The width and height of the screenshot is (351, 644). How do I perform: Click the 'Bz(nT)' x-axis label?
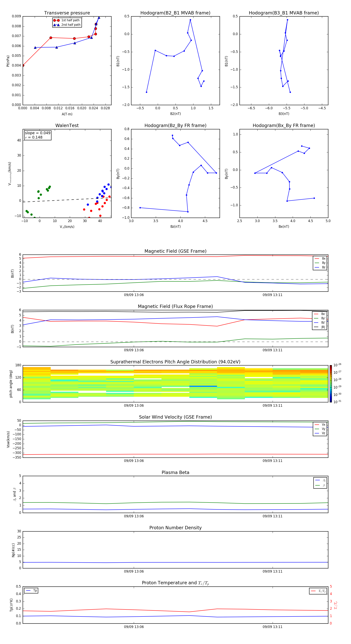175,227
